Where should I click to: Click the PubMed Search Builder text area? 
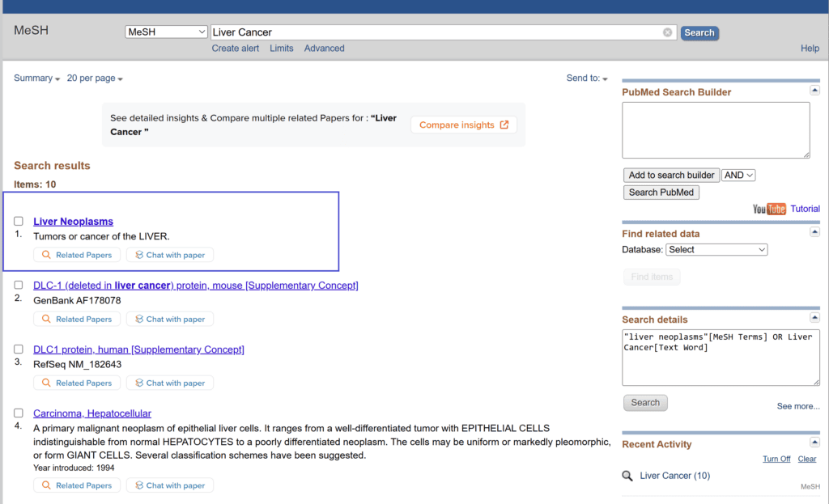click(716, 130)
